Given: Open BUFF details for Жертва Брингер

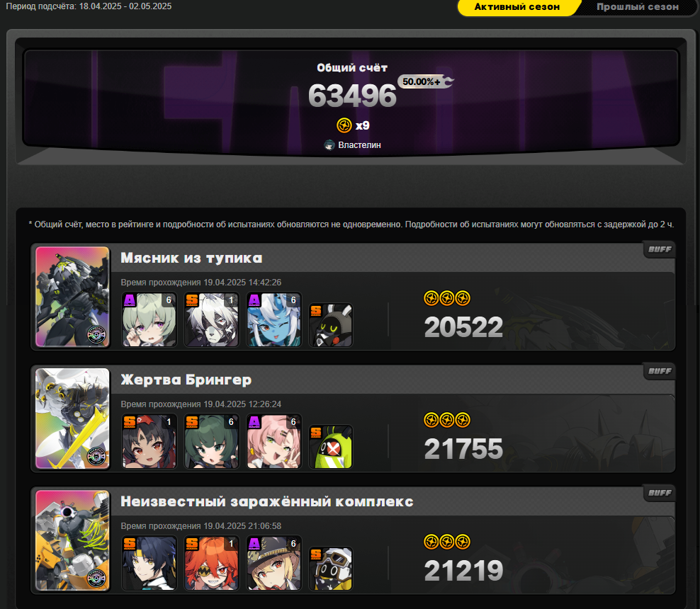Looking at the screenshot, I should (x=660, y=371).
